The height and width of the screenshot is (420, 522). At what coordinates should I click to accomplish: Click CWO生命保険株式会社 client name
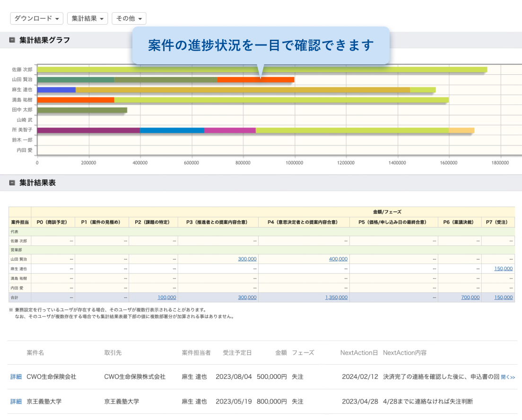click(x=135, y=376)
